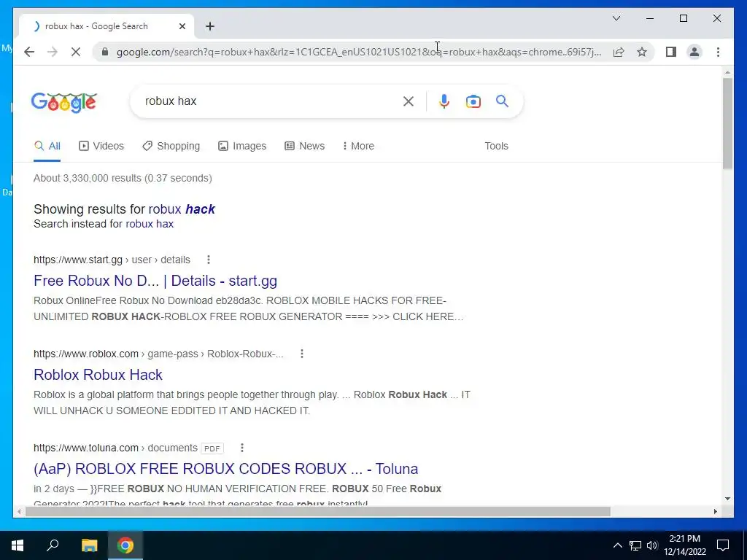This screenshot has width=747, height=560.
Task: Close the robux hax tab
Action: click(x=182, y=26)
